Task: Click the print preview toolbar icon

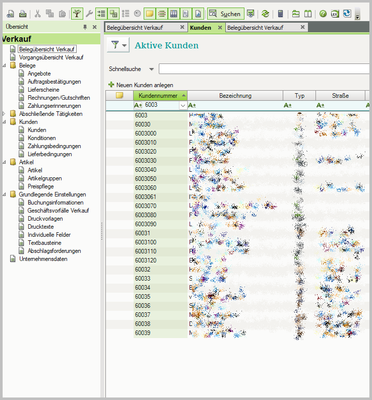Action: point(11,14)
